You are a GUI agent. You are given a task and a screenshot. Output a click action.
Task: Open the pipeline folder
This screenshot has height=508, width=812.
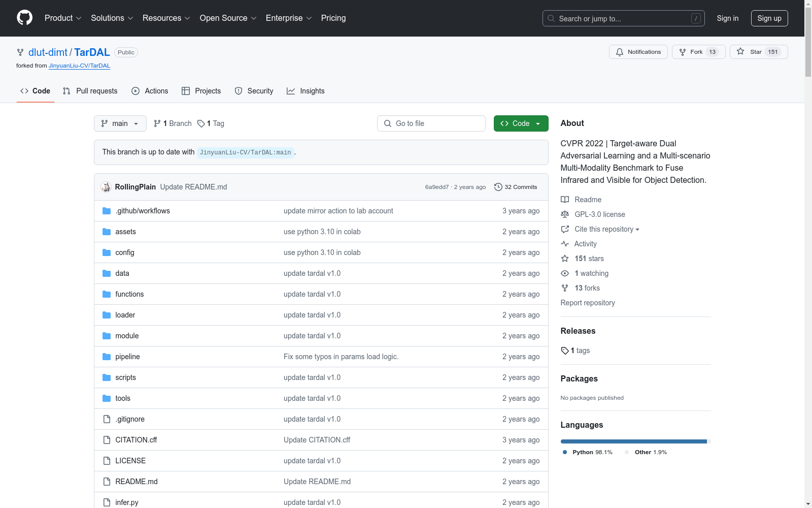127,357
